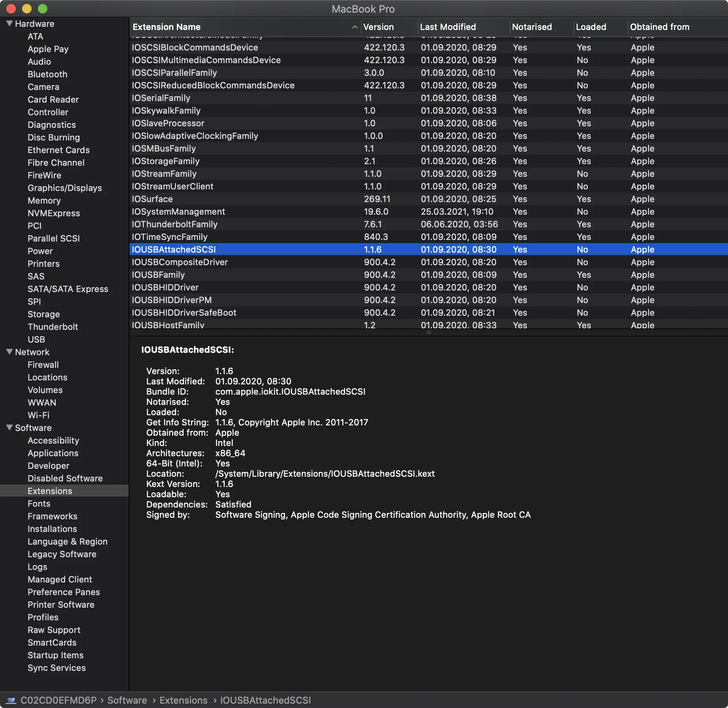Open Startup Items in sidebar
Viewport: 728px width, 708px height.
click(x=56, y=655)
